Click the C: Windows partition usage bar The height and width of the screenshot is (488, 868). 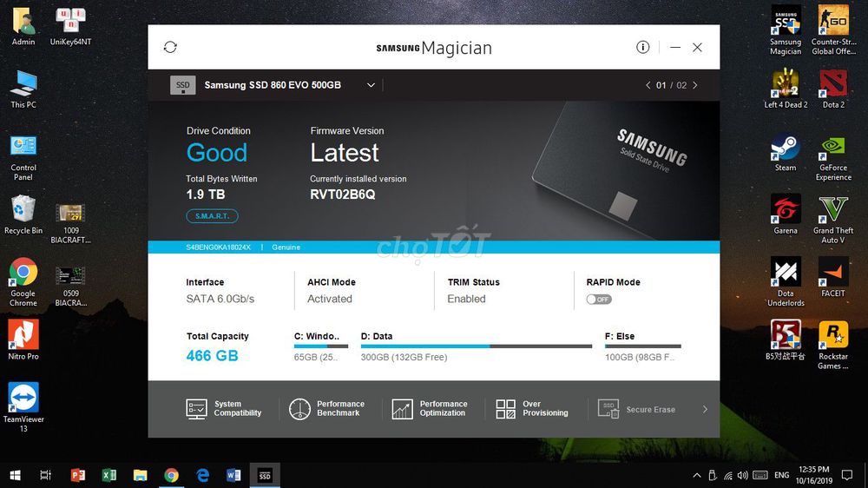point(321,346)
